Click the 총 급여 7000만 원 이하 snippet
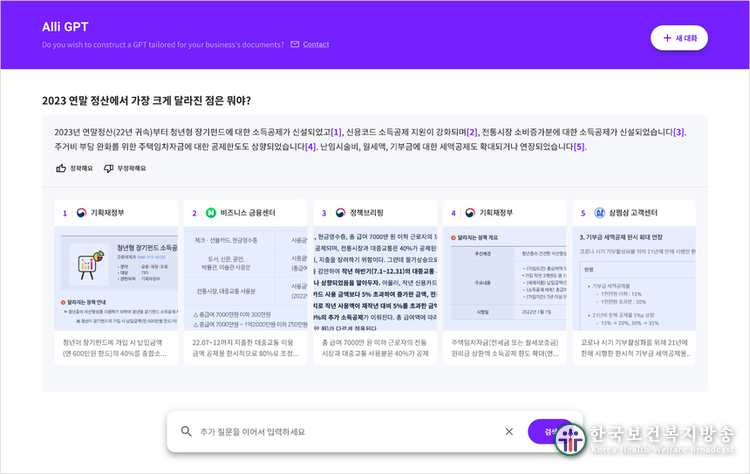This screenshot has width=750, height=474. pos(375,348)
